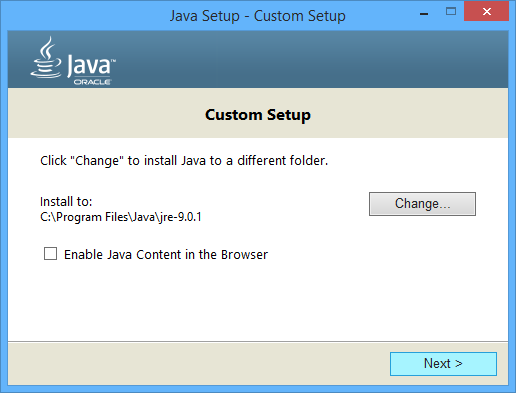This screenshot has width=516, height=393.
Task: Maximize the Java Setup window
Action: pyautogui.click(x=451, y=12)
